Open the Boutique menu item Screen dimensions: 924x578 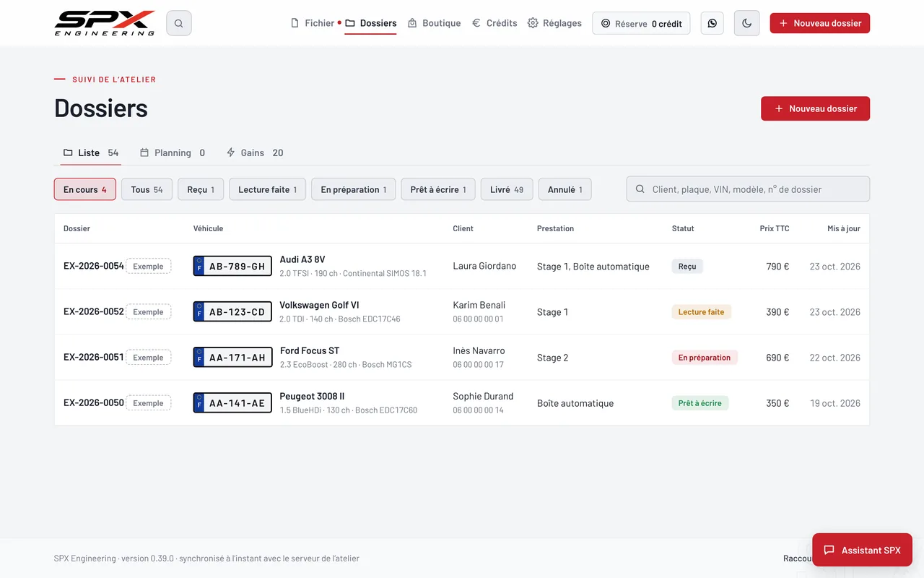click(x=434, y=23)
